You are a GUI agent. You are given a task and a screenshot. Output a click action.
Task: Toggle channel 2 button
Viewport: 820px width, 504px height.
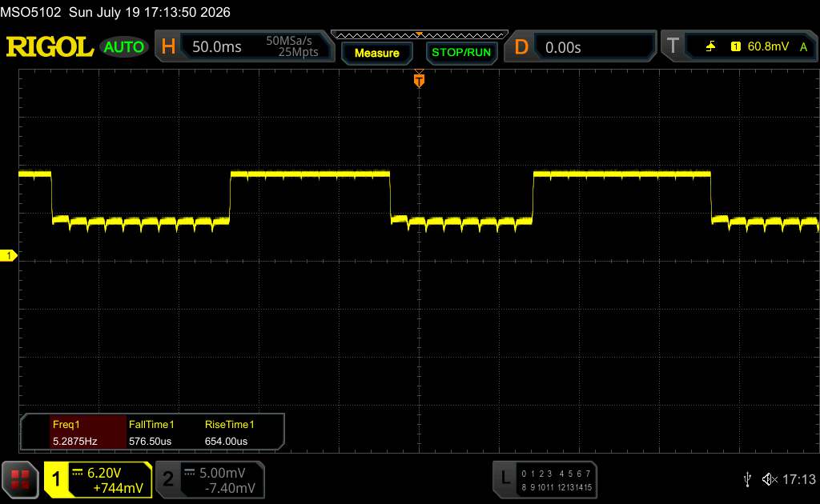167,479
